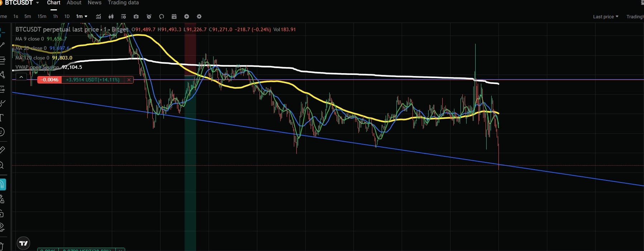
Task: Click the MA 20 close 0 legend
Action: pyautogui.click(x=31, y=48)
